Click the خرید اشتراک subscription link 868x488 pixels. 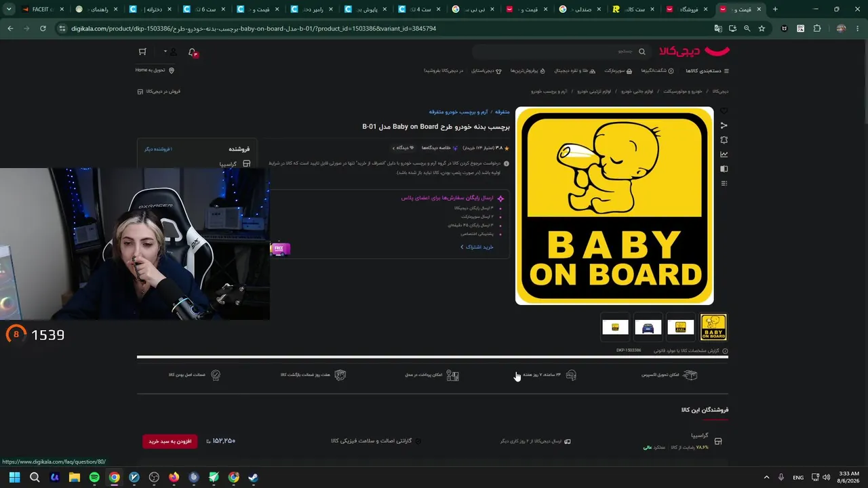(x=477, y=247)
